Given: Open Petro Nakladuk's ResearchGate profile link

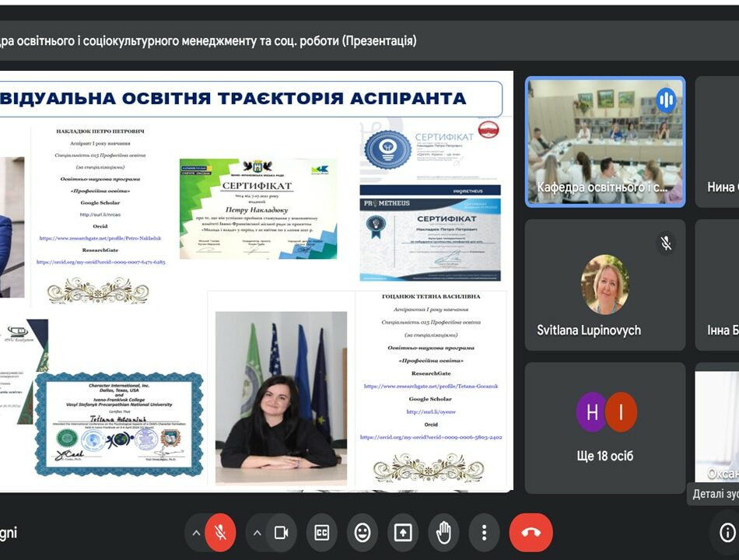Looking at the screenshot, I should click(x=101, y=238).
